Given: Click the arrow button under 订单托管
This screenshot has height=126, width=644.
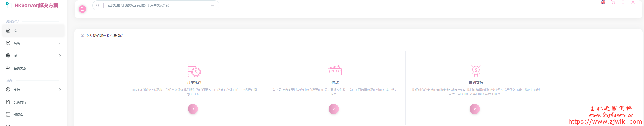Looking at the screenshot, I should (193, 109).
